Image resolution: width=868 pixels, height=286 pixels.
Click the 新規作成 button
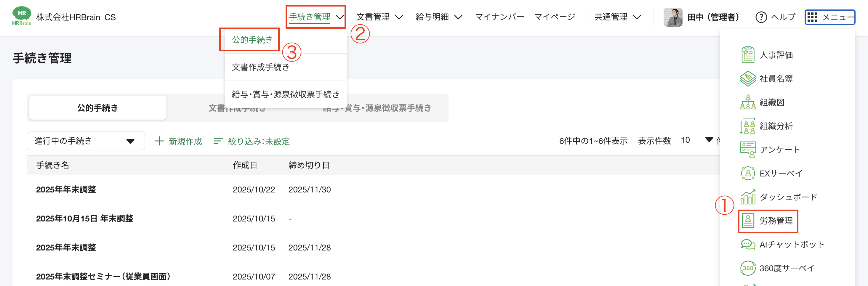click(178, 141)
